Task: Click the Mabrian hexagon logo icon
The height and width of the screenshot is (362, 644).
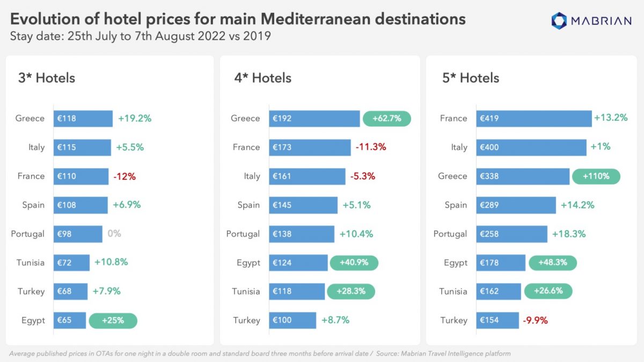Action: point(559,20)
